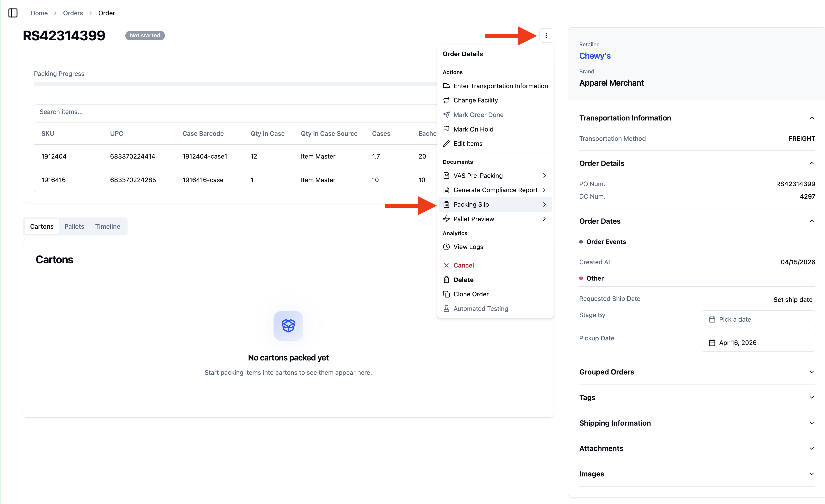The width and height of the screenshot is (825, 504).
Task: Click the truck icon for Enter Transportation Information
Action: [446, 86]
